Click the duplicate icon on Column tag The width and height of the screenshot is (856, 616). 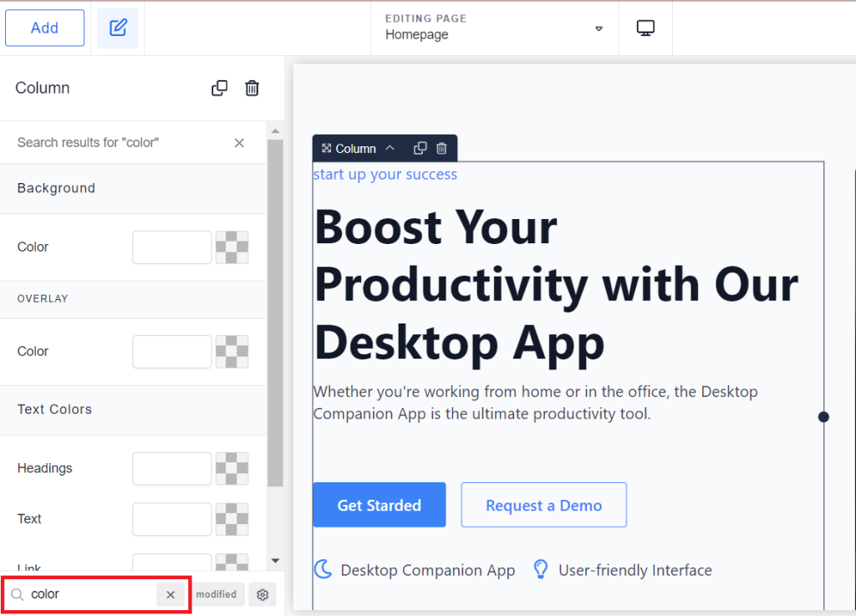(420, 149)
